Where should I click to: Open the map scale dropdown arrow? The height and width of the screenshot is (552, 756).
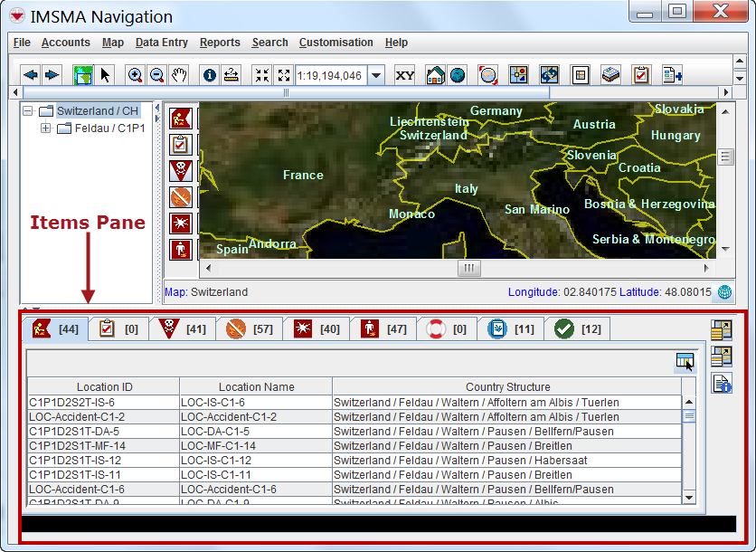[375, 75]
